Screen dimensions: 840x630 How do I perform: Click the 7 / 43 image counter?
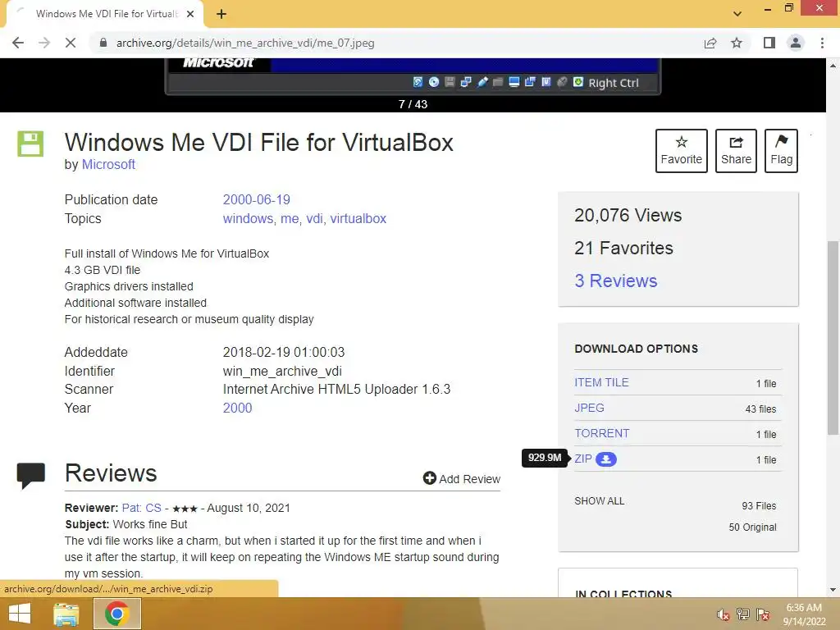(413, 104)
